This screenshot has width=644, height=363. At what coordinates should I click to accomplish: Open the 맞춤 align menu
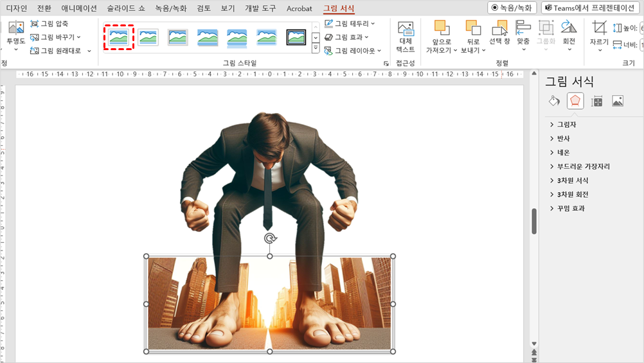(x=523, y=36)
